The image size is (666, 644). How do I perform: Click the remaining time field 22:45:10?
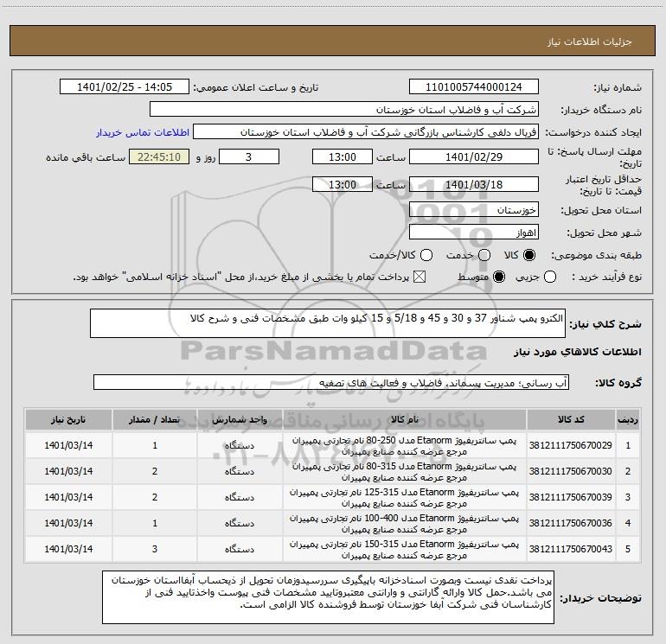(159, 156)
